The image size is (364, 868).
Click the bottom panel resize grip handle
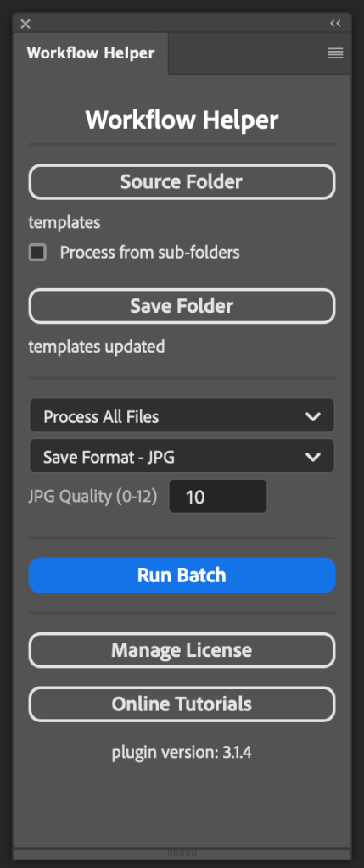[182, 853]
